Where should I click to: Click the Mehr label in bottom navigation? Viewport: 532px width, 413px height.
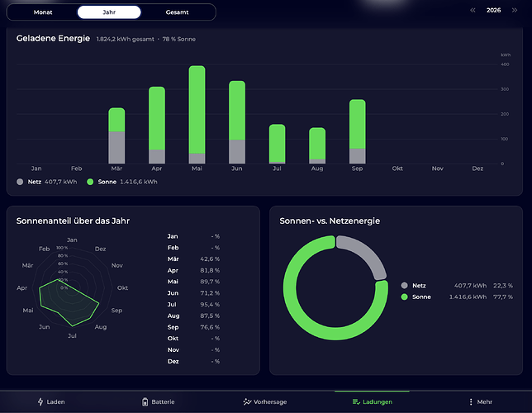click(x=484, y=401)
